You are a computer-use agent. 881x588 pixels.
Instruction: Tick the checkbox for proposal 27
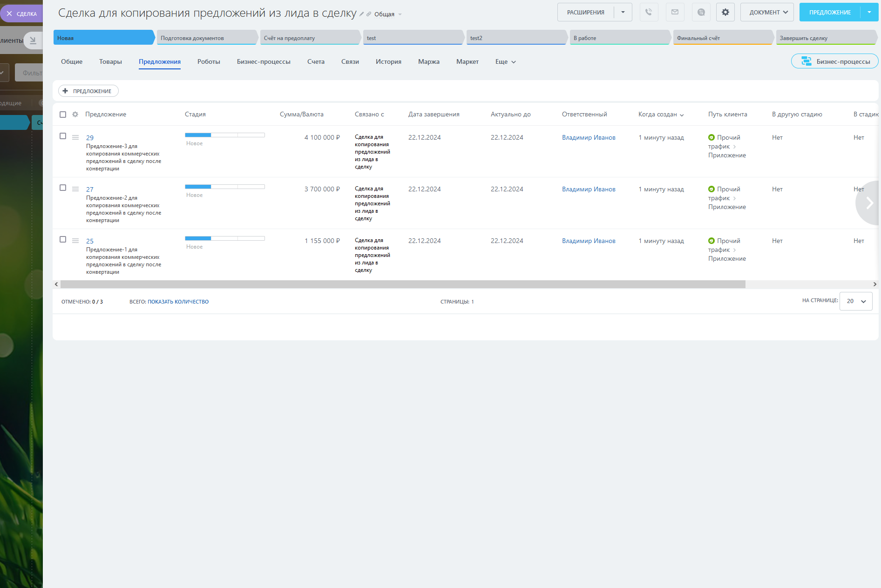(63, 188)
